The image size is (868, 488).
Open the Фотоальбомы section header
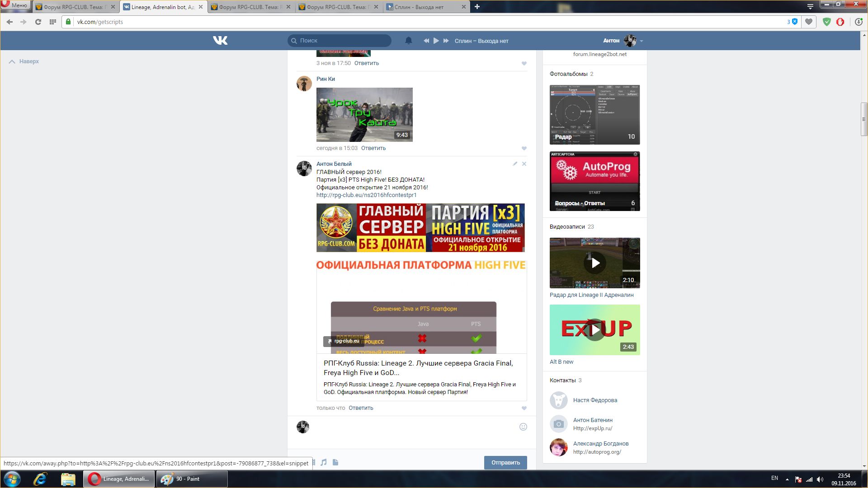point(568,74)
